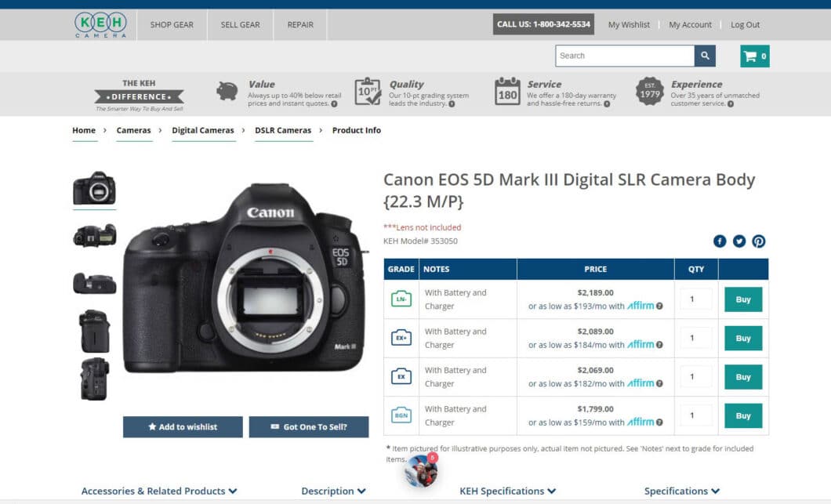Click Affirm info icon in $1,799.00 row
The image size is (831, 504).
pos(659,422)
